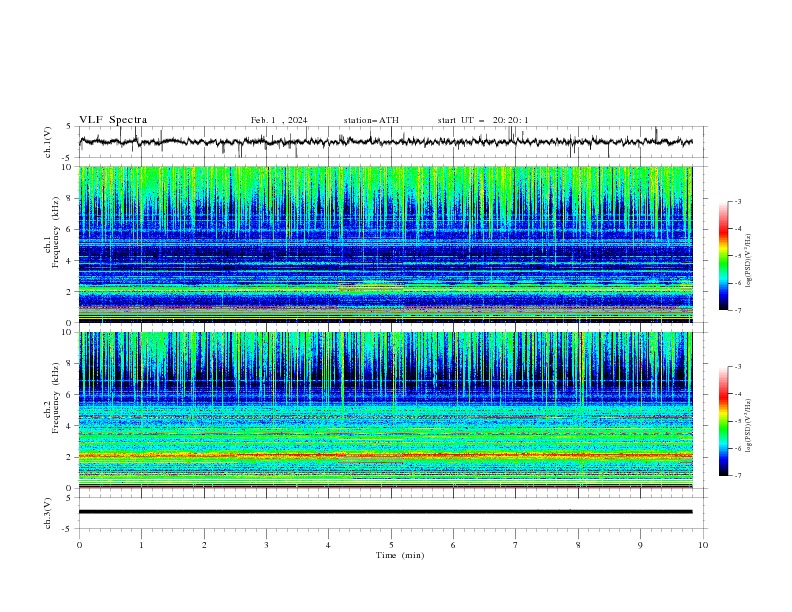The image size is (792, 612).
Task: Click the "-7" tick on upper color bar
Action: (737, 310)
